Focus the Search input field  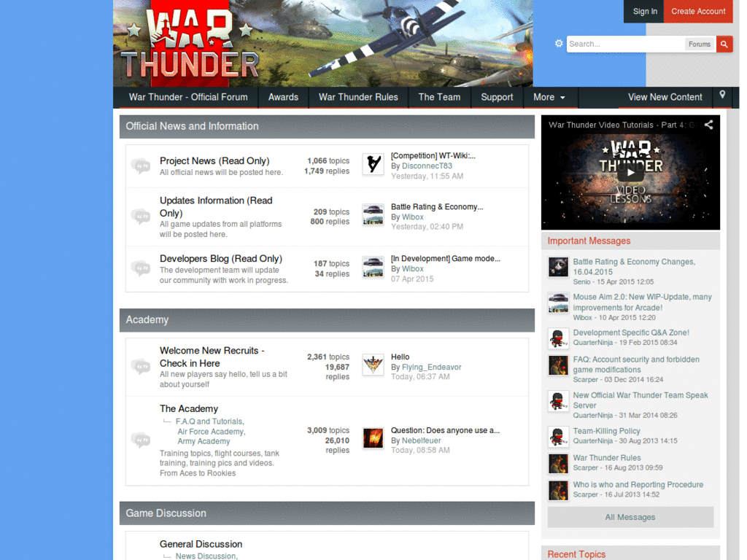(625, 44)
